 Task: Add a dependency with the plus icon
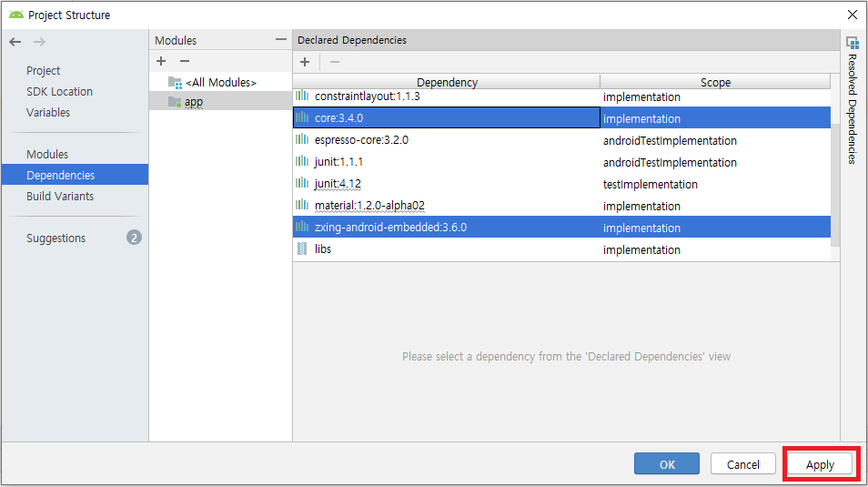click(305, 62)
